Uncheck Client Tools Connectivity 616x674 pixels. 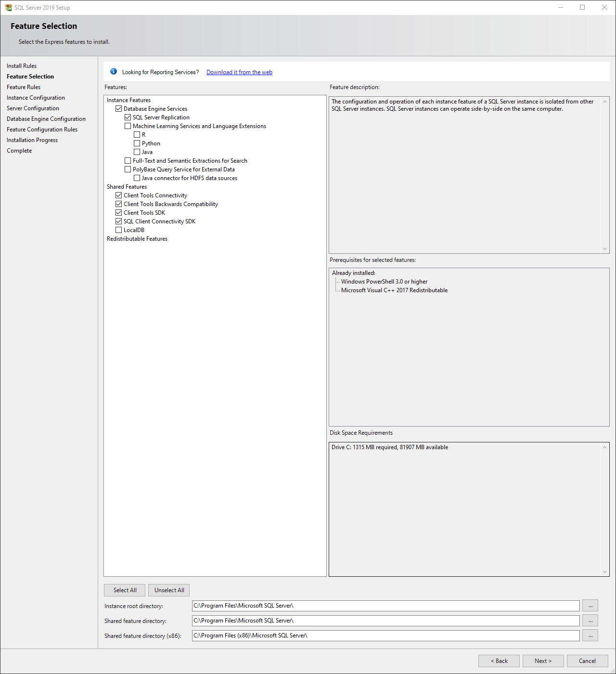tap(118, 195)
